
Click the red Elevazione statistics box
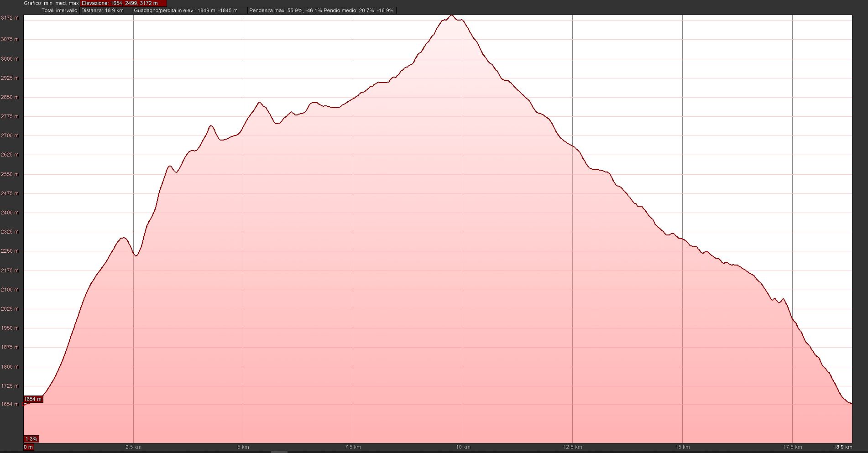point(123,3)
